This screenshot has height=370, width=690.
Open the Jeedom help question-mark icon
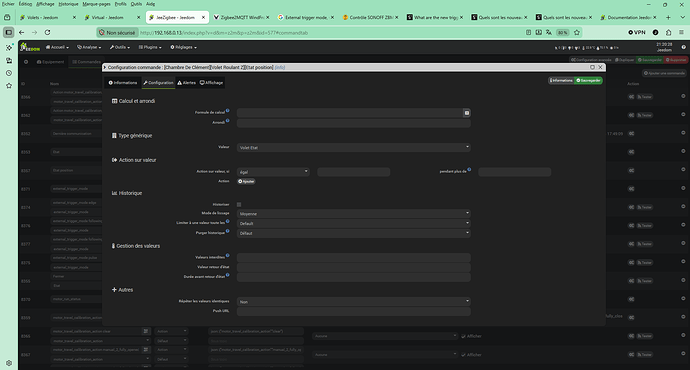click(x=683, y=47)
